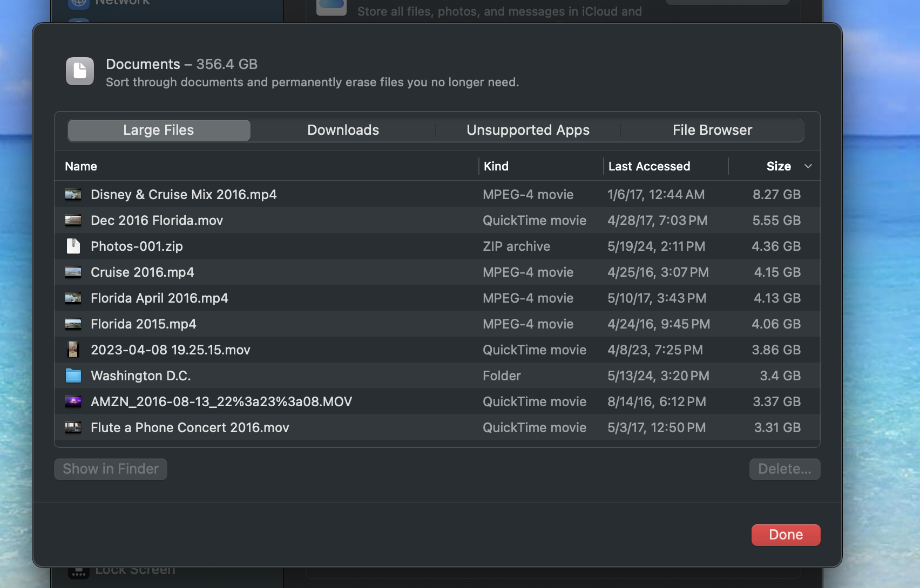Click the '4/24/16, 9:45 PM' last accessed date

[x=659, y=324]
